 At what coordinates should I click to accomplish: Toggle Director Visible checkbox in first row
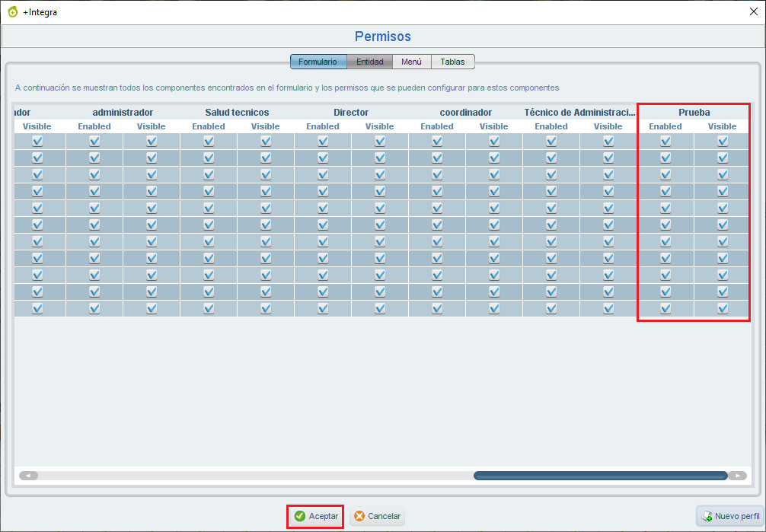pos(380,142)
